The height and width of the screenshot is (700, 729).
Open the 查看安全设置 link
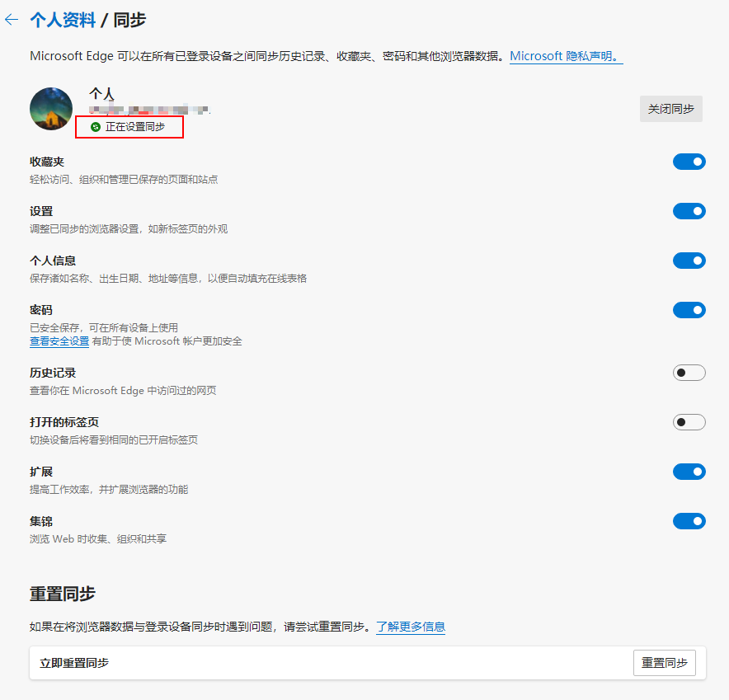59,341
